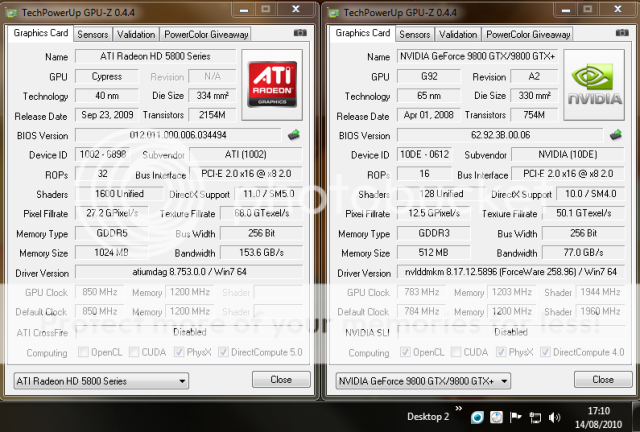The image size is (640, 432).
Task: Click Bandwidth value 77.0 GB/s
Action: pyautogui.click(x=584, y=253)
